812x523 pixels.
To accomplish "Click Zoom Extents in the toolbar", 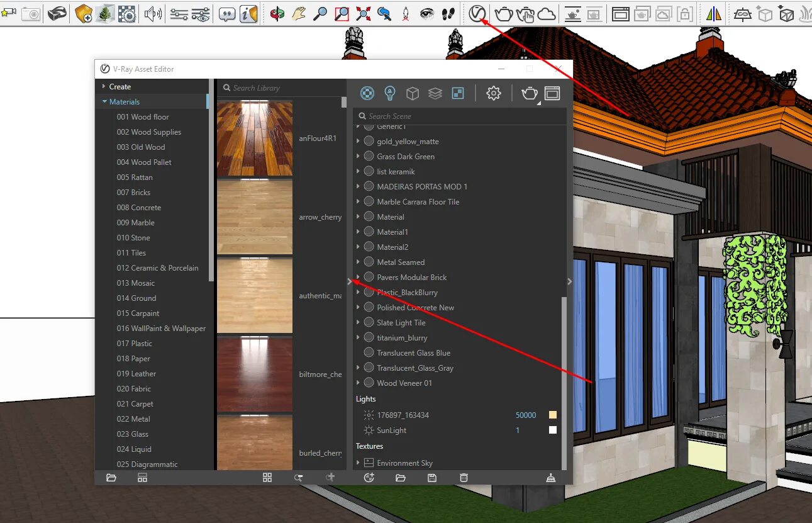I will 362,14.
